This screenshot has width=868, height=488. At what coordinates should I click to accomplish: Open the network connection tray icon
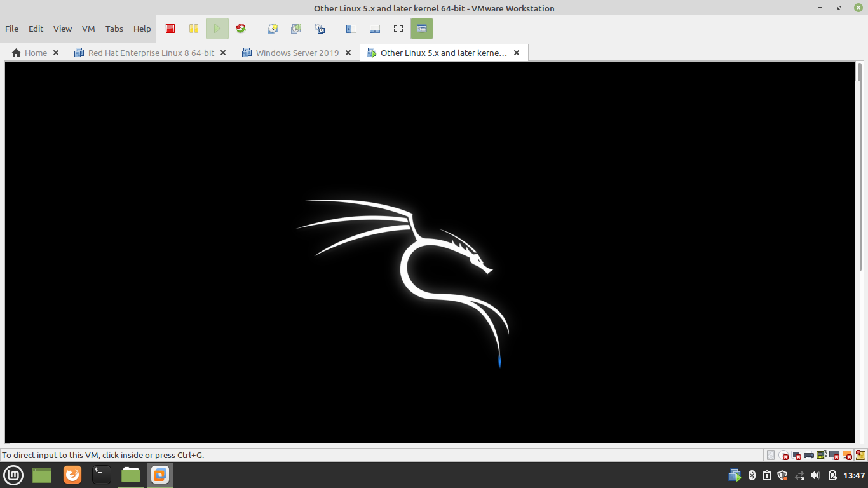[x=800, y=475]
